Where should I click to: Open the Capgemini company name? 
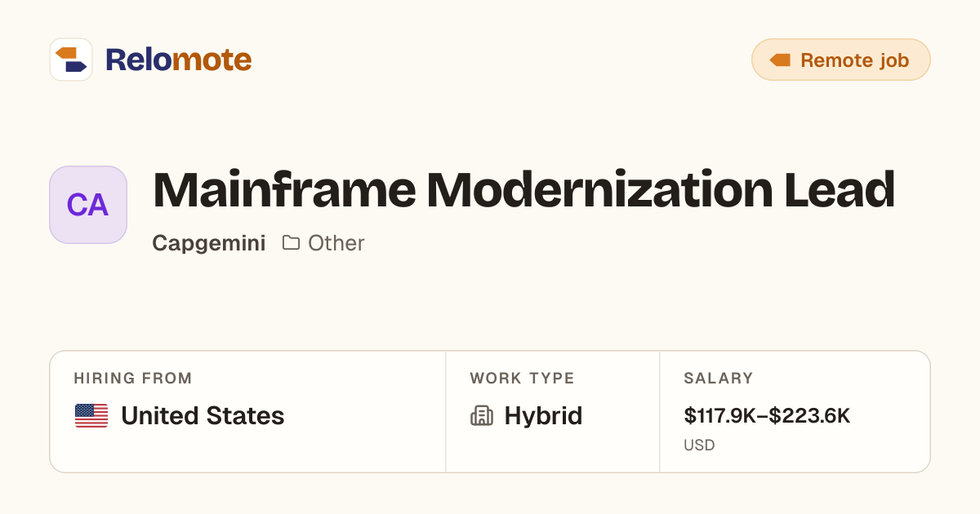point(209,243)
